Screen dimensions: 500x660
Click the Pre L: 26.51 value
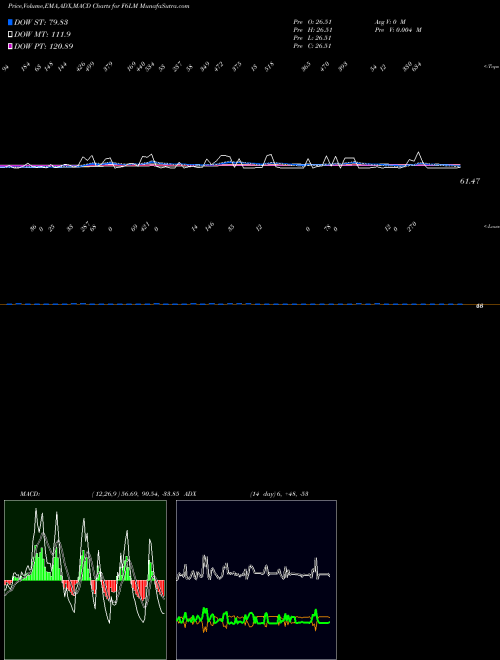point(313,38)
